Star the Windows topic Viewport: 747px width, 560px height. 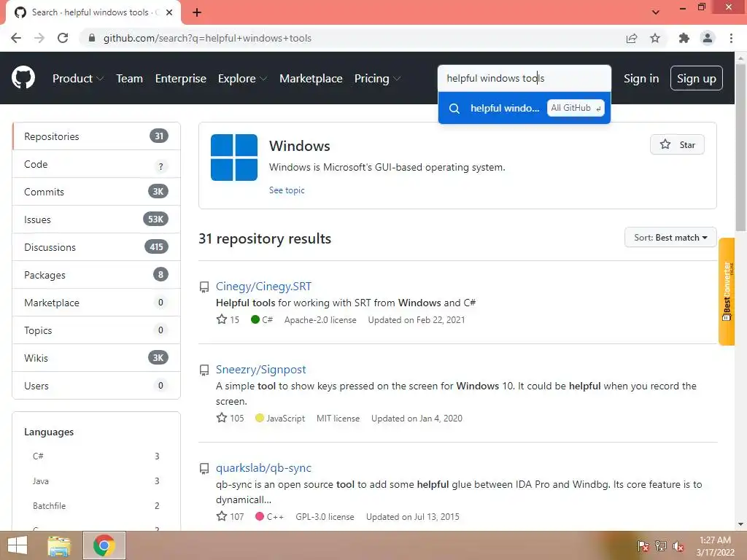pos(677,145)
